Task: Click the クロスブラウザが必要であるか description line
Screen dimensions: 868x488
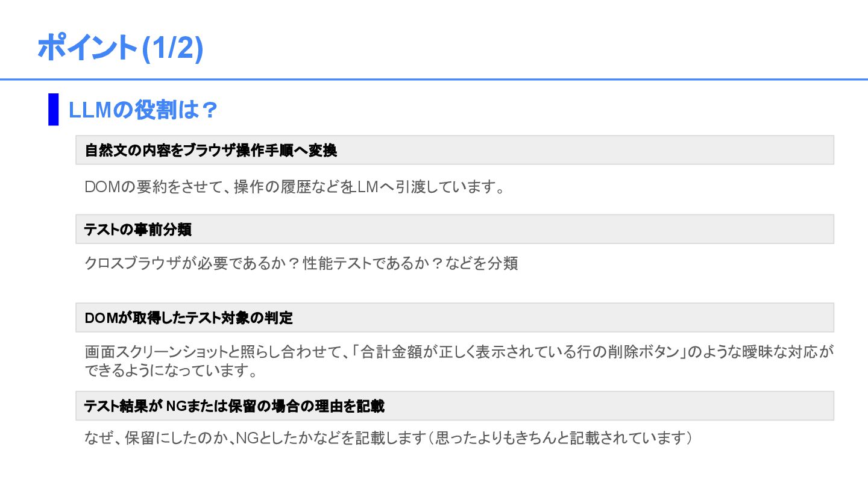Action: click(x=301, y=263)
